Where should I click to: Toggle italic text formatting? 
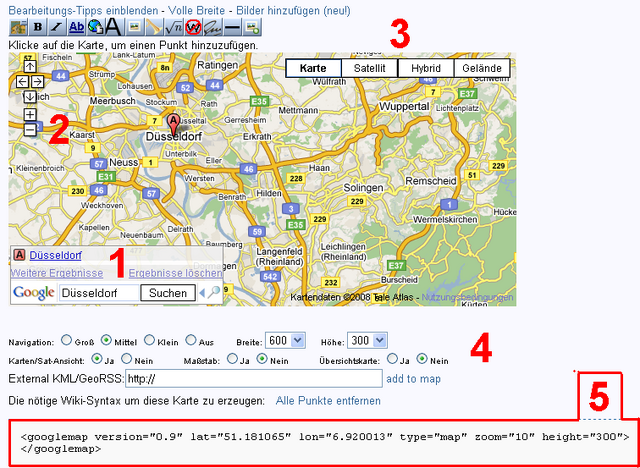click(x=57, y=27)
